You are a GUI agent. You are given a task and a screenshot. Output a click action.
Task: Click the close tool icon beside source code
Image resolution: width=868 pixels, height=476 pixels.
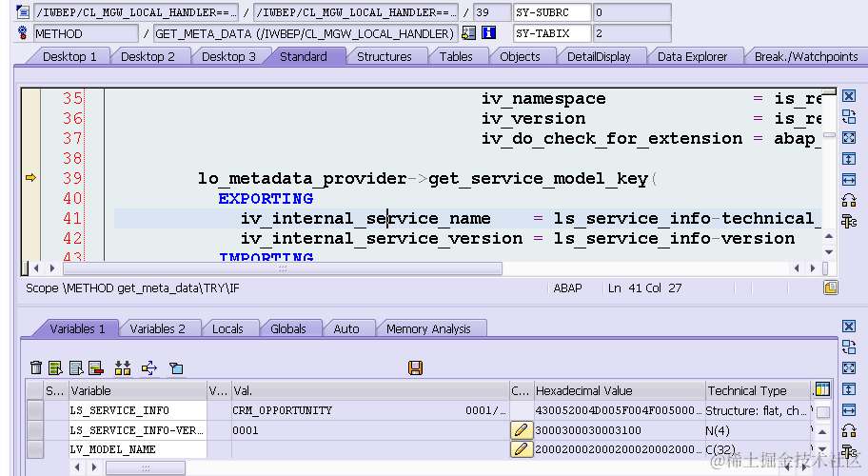point(849,96)
